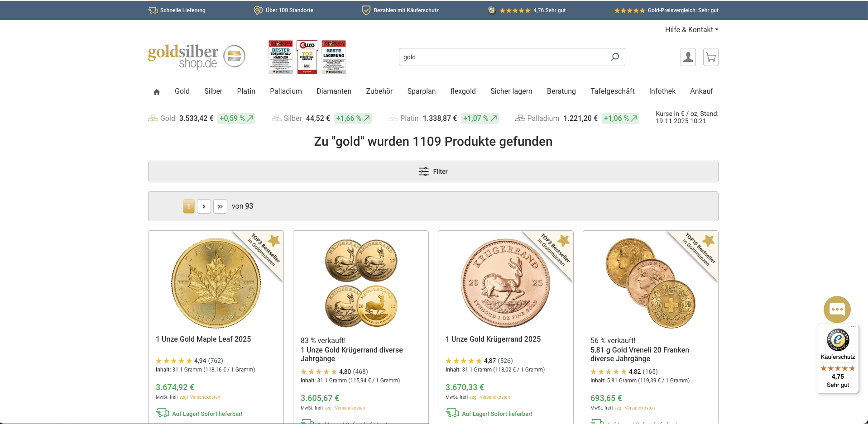
Task: Click the Trusted Shops Käuferschutz badge
Action: [838, 359]
